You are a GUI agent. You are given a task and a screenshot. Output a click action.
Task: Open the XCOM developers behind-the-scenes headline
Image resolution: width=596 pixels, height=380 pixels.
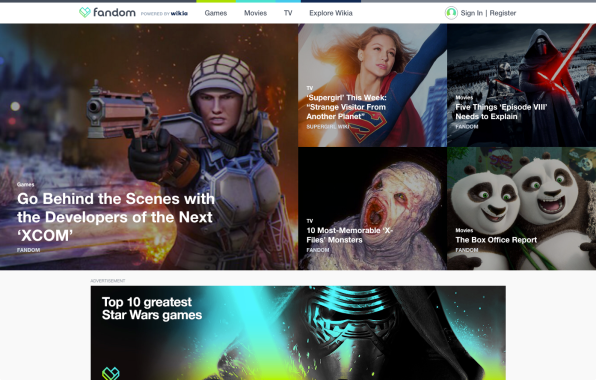click(116, 217)
